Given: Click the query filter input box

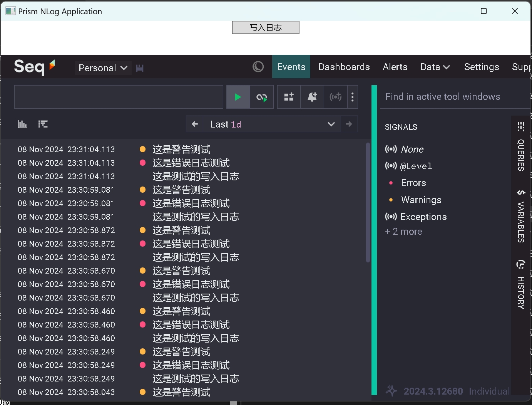Looking at the screenshot, I should pos(119,97).
